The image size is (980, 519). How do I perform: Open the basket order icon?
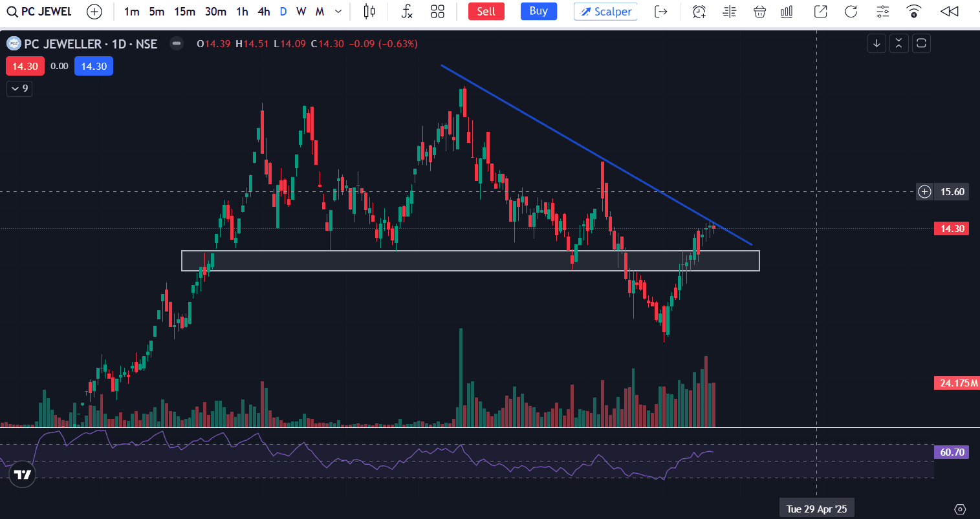point(760,12)
